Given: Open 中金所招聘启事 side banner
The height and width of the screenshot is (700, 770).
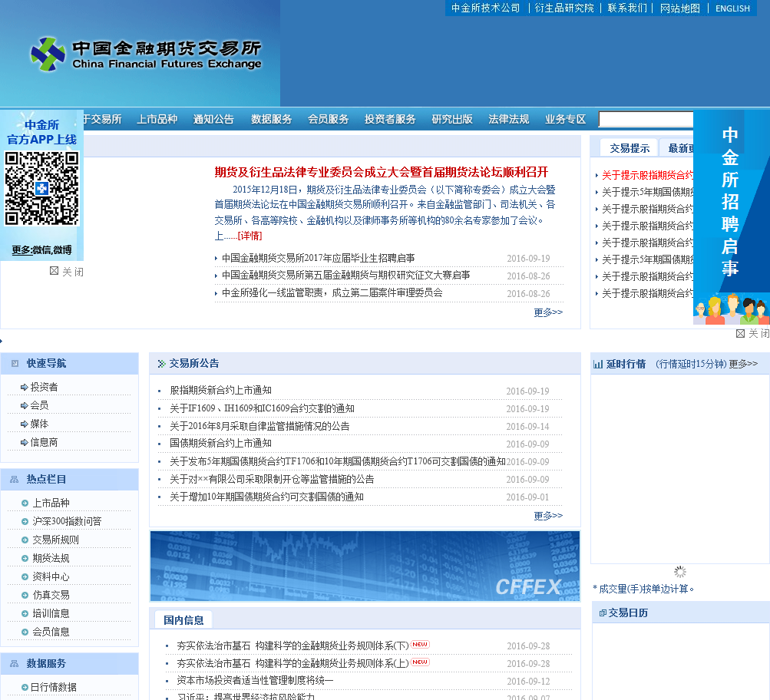Looking at the screenshot, I should (731, 217).
